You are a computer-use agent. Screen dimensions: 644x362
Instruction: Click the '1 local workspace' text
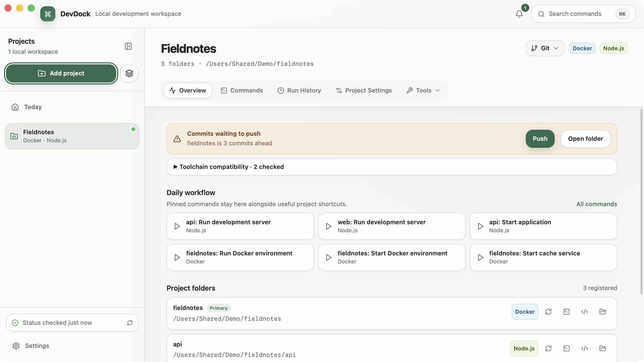pyautogui.click(x=33, y=52)
